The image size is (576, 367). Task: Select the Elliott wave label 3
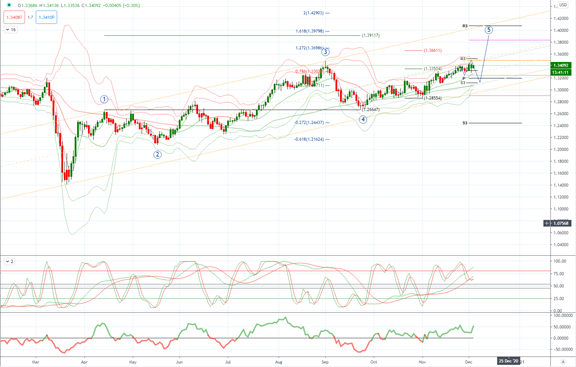click(325, 52)
